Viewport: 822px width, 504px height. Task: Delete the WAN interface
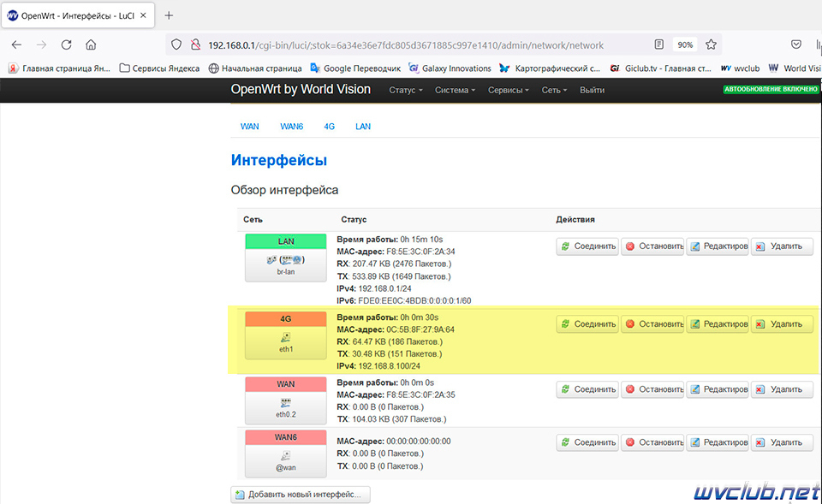(782, 389)
